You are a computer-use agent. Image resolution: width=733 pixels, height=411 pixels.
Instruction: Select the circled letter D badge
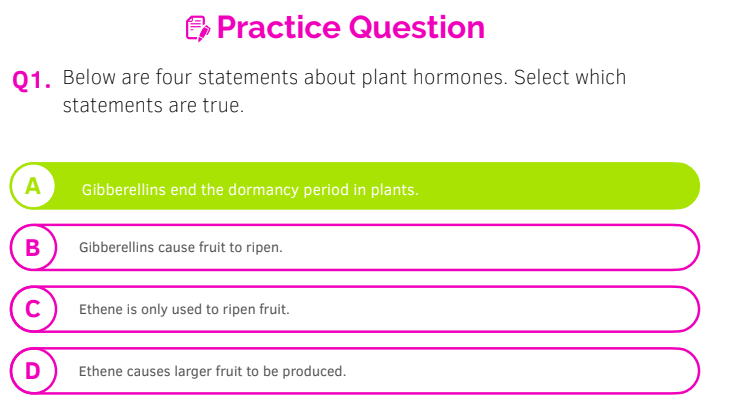click(x=33, y=371)
